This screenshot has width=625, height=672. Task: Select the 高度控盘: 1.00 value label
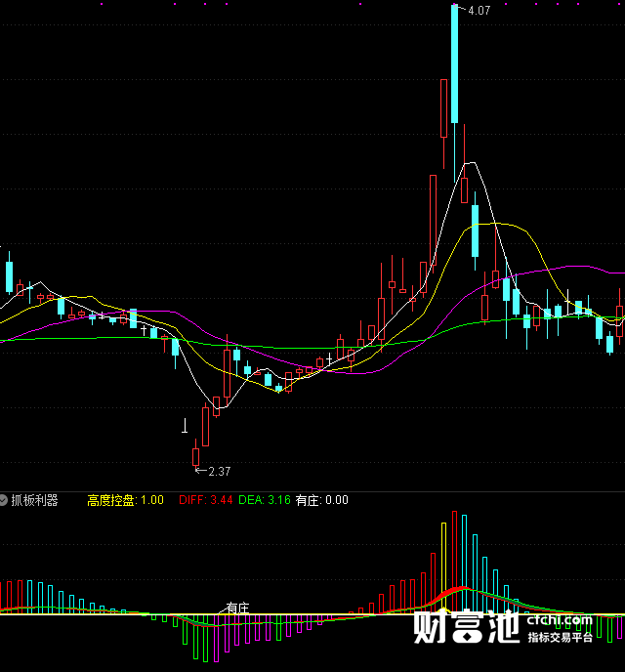pos(126,500)
